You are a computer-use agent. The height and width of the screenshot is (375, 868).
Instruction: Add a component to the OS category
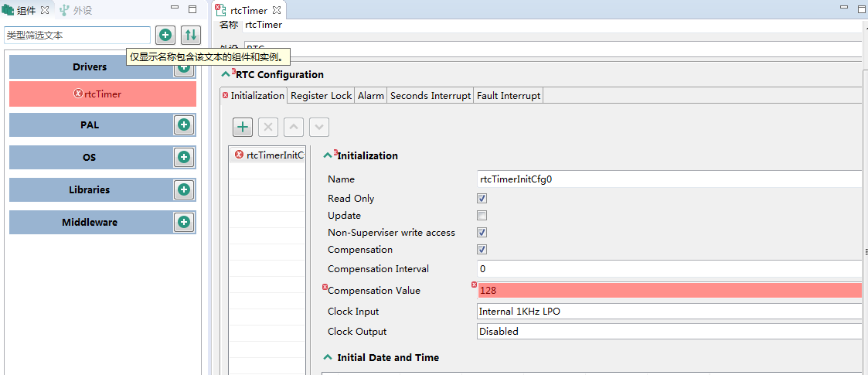(184, 157)
